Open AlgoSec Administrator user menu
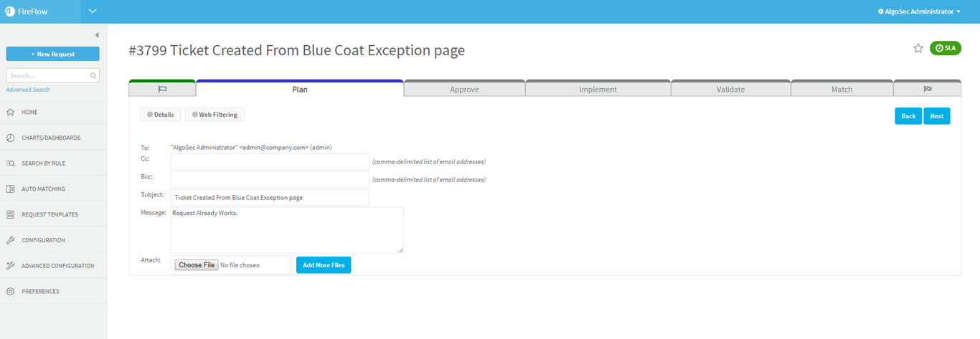 (919, 11)
